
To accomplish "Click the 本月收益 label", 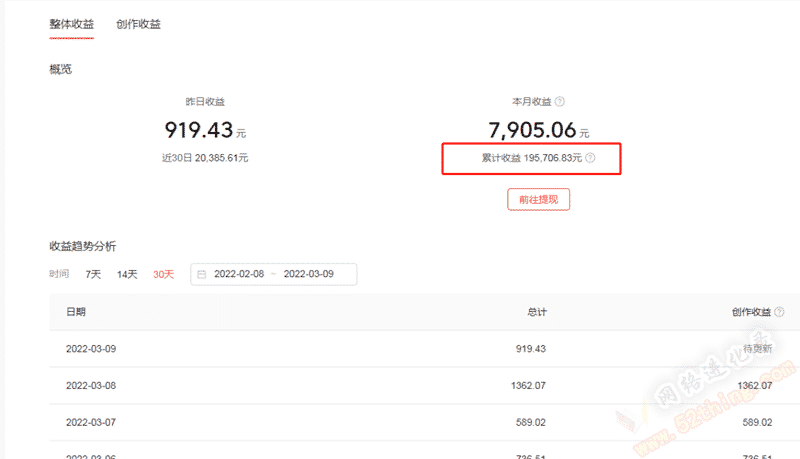I will 532,101.
